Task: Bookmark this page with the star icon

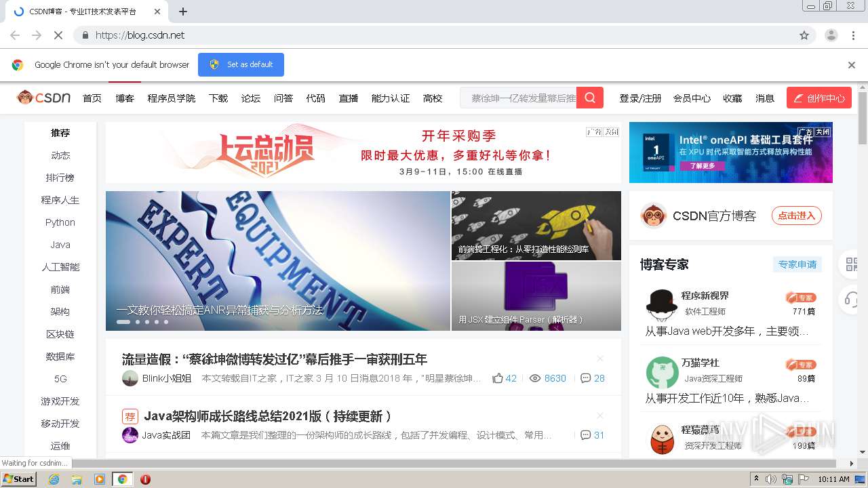Action: [x=804, y=35]
